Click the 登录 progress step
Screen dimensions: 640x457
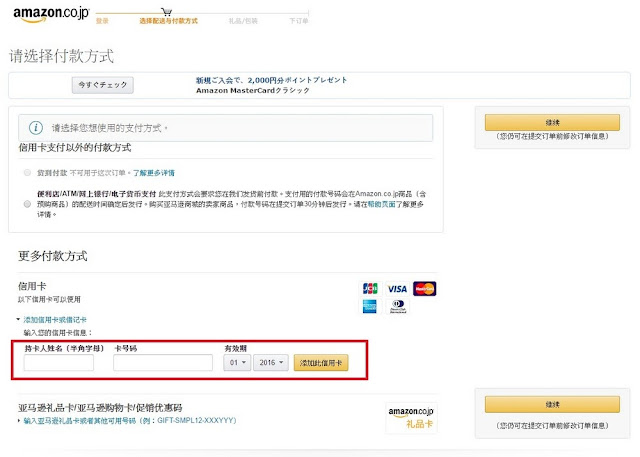[102, 21]
